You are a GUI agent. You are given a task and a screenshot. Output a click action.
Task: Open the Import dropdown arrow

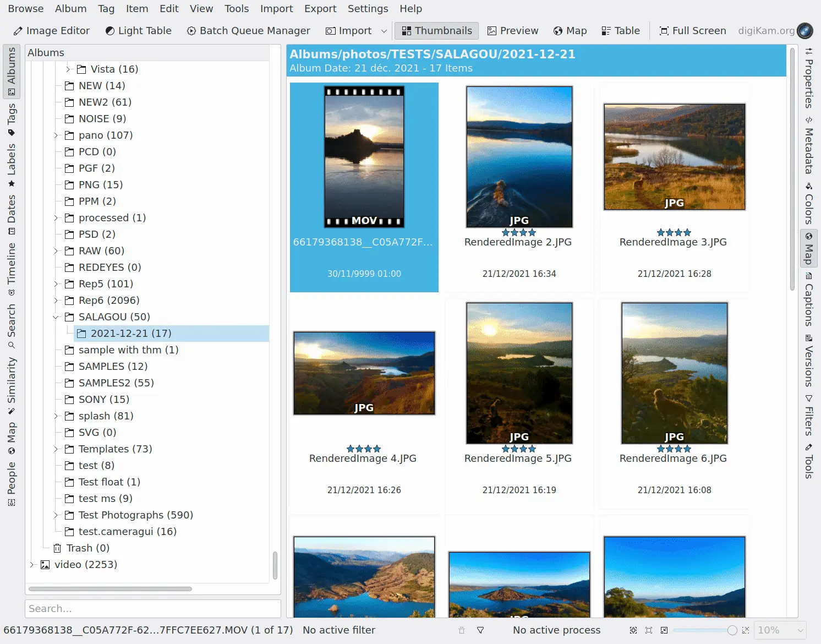(384, 31)
